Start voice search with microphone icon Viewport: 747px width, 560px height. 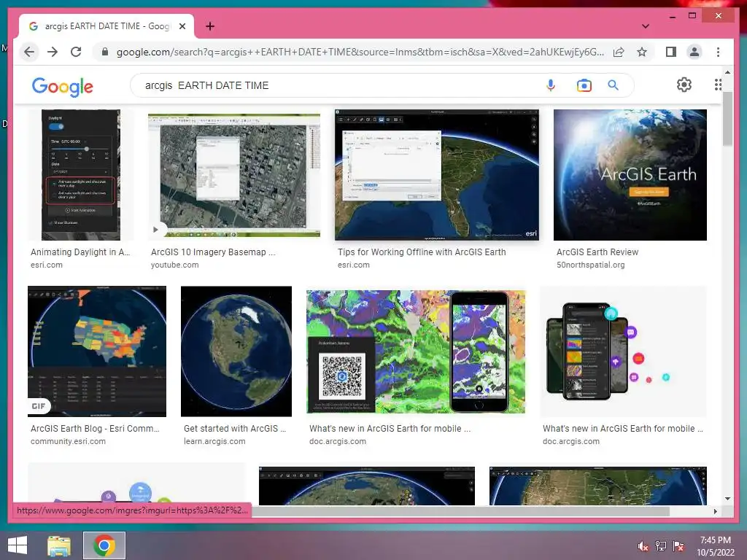[550, 85]
